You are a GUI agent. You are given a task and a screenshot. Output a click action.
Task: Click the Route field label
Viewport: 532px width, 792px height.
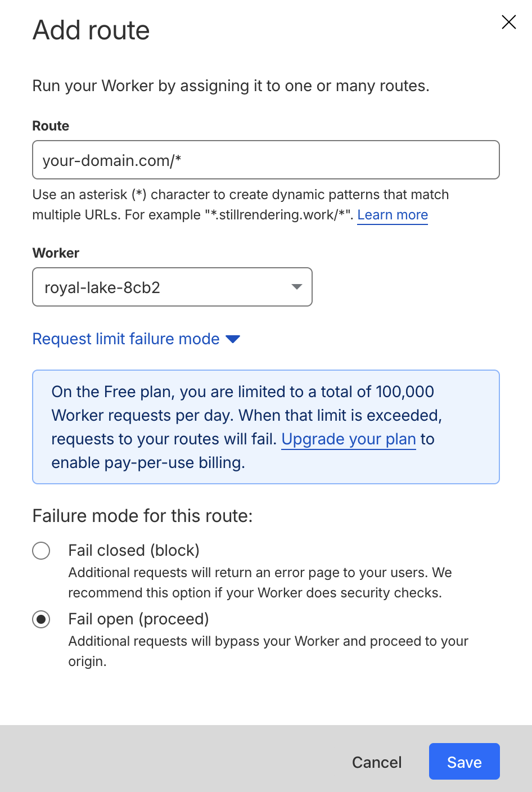click(51, 126)
